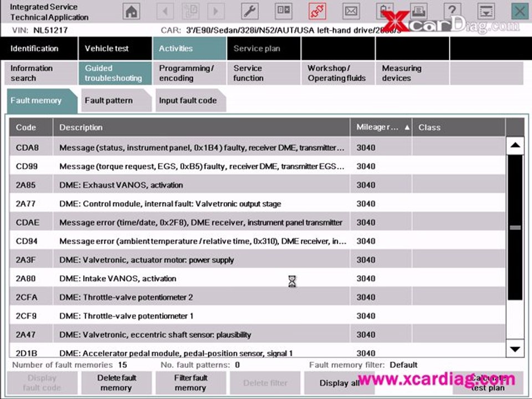Toggle Mileage column sort arrow
Image resolution: width=532 pixels, height=399 pixels.
coord(407,127)
